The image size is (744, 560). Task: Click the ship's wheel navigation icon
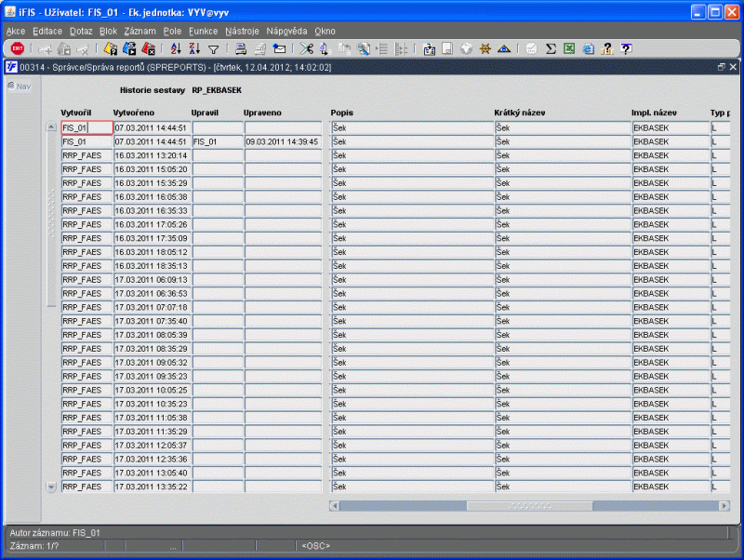coord(485,48)
